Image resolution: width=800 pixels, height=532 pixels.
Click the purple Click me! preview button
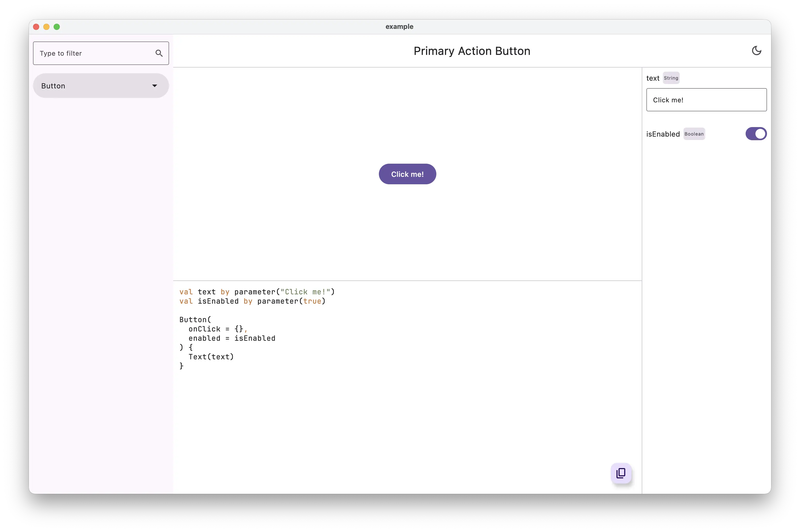pos(407,174)
